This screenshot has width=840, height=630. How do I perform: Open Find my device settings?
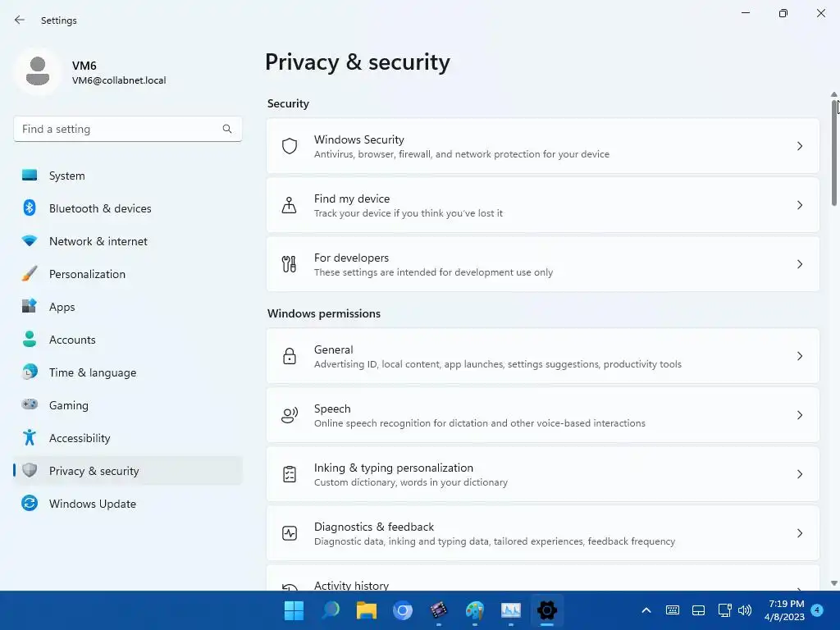(543, 204)
